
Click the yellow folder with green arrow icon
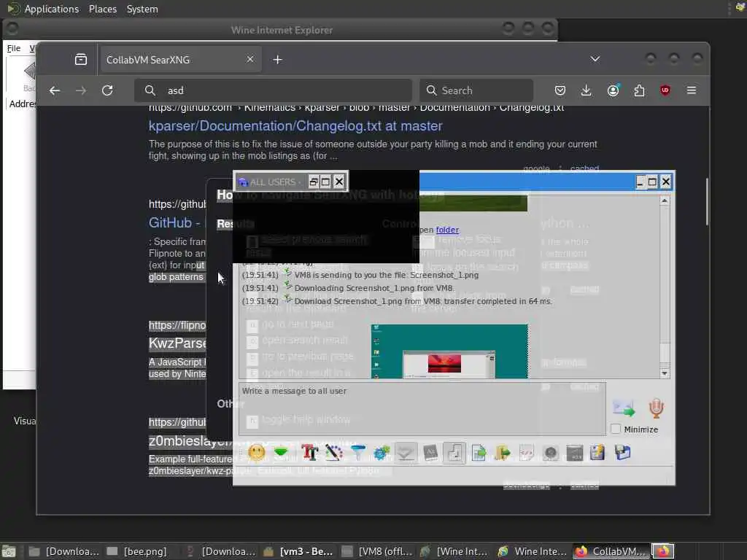[502, 452]
